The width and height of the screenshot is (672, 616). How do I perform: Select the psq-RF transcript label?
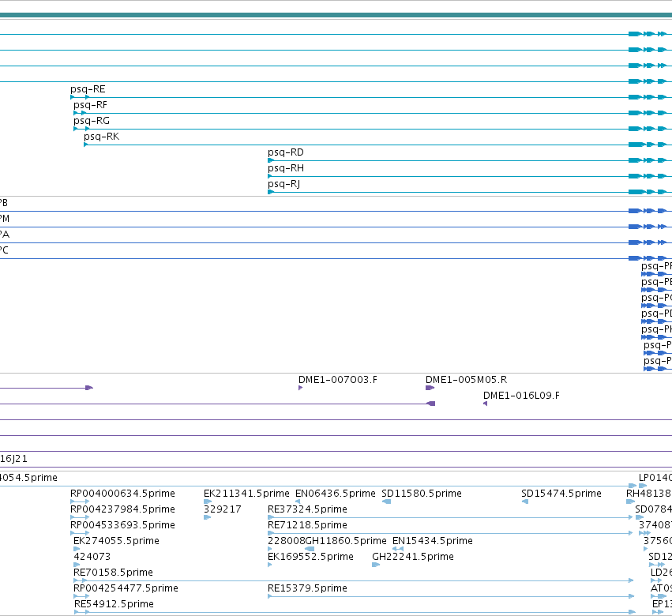tap(91, 105)
